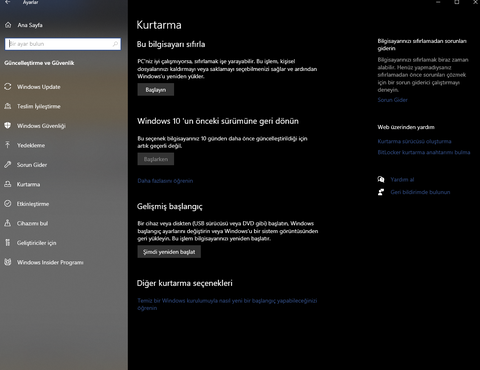Click the Geliştiriciler için tools icon

click(8, 243)
